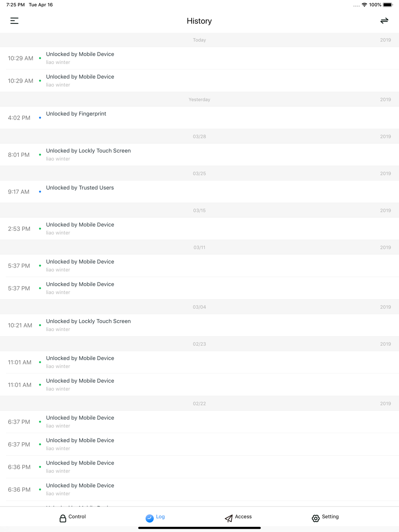Select the 2:53 PM Mobile Device entry

[199, 229]
